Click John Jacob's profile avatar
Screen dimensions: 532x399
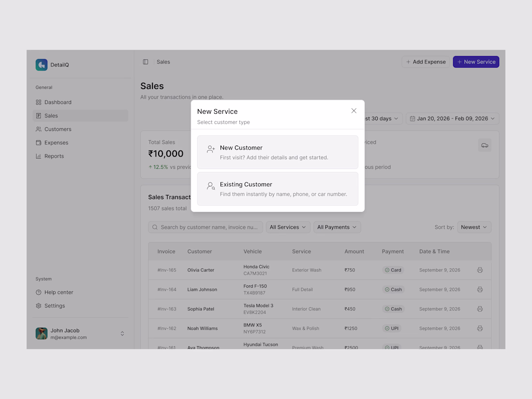pyautogui.click(x=42, y=334)
